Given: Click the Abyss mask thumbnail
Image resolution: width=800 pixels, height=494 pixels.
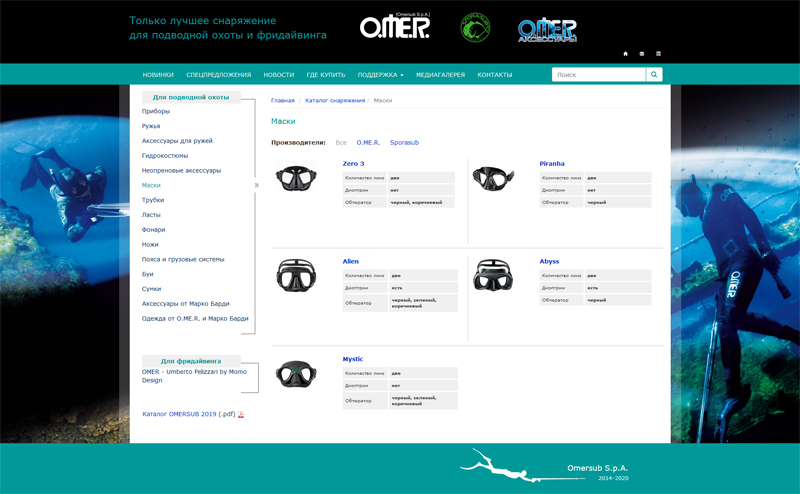Looking at the screenshot, I should pos(493,275).
